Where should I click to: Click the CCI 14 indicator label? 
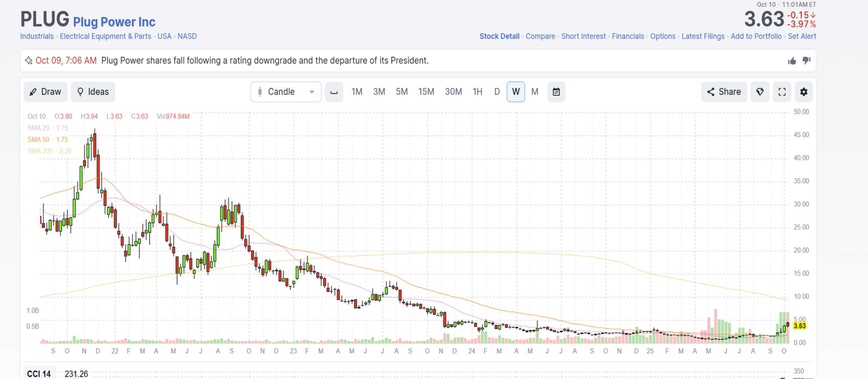coord(39,374)
